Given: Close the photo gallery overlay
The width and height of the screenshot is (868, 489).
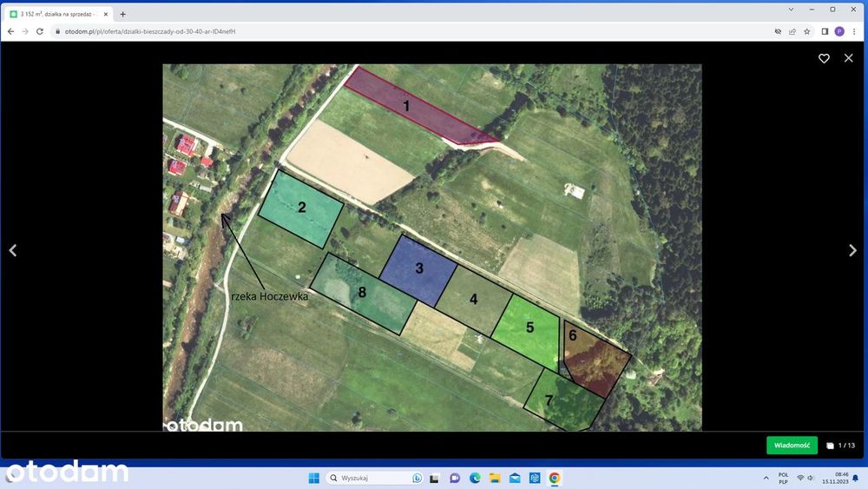Looking at the screenshot, I should (848, 57).
